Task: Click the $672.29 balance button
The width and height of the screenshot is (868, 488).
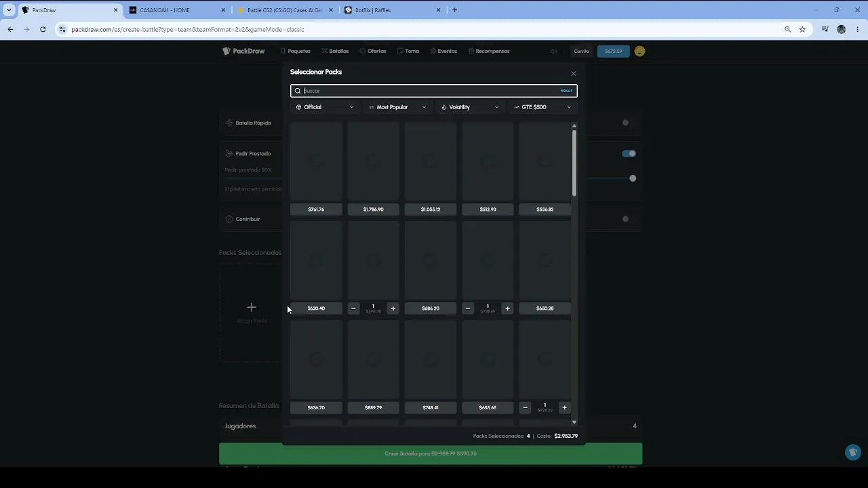Action: click(613, 51)
